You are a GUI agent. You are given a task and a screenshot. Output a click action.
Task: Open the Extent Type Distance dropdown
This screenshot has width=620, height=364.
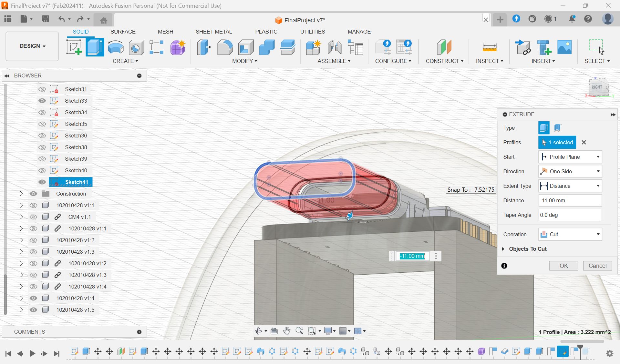coord(570,186)
